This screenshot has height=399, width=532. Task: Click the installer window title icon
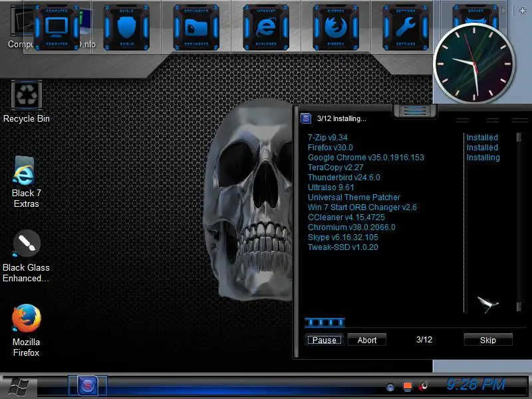point(306,118)
